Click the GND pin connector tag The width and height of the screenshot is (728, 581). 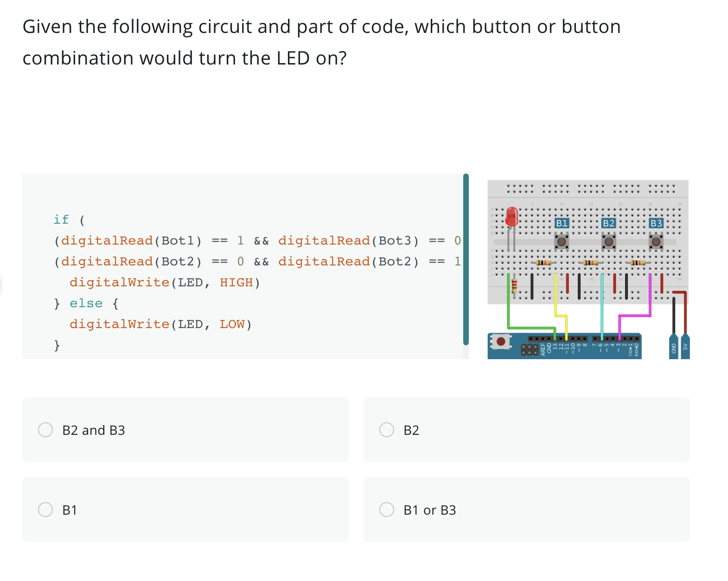pyautogui.click(x=674, y=347)
